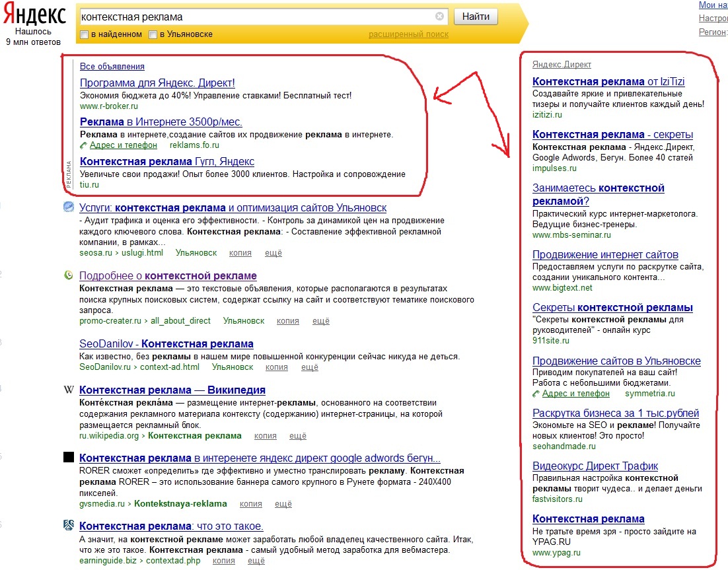Visit www.r-broker.ru ad URL

click(x=108, y=106)
